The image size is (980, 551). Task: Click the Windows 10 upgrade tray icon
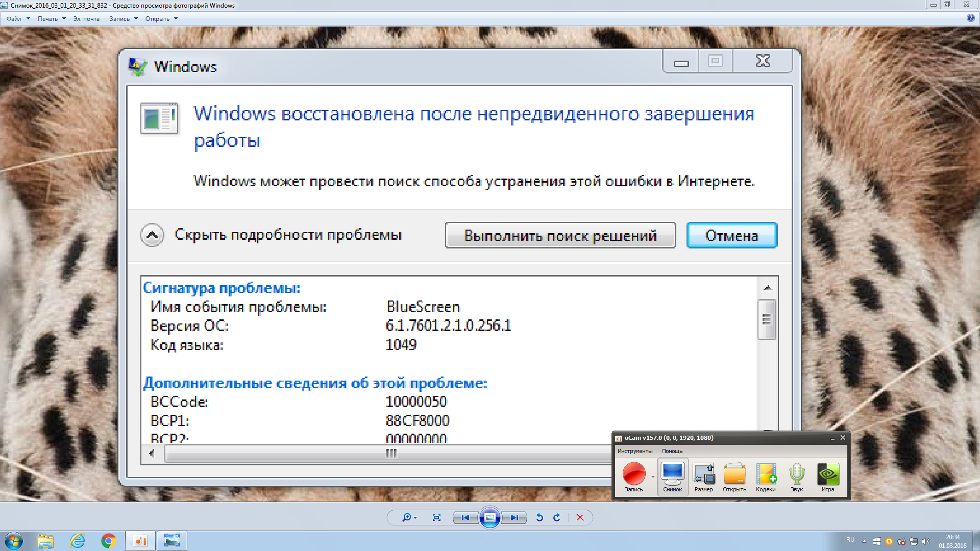click(x=877, y=541)
